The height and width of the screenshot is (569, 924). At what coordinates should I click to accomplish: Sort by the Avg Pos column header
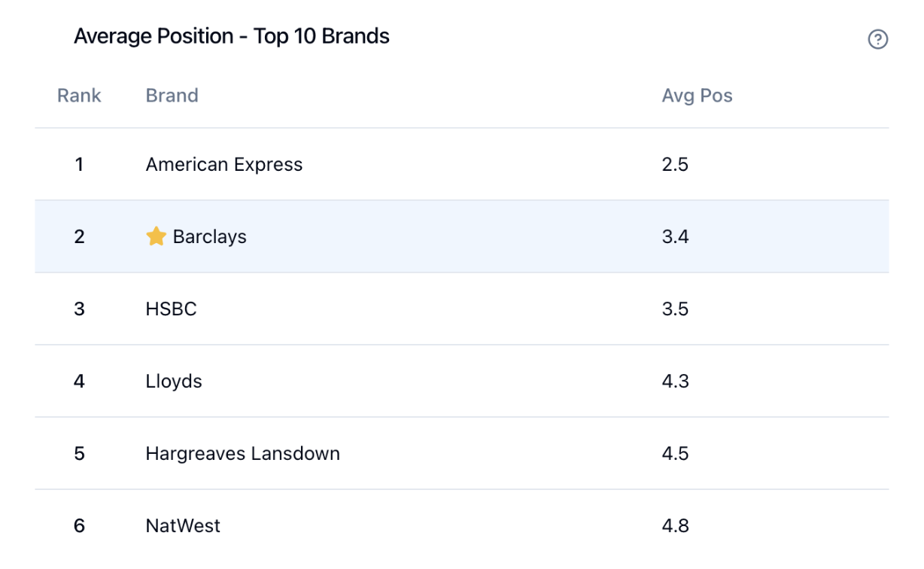(x=698, y=96)
